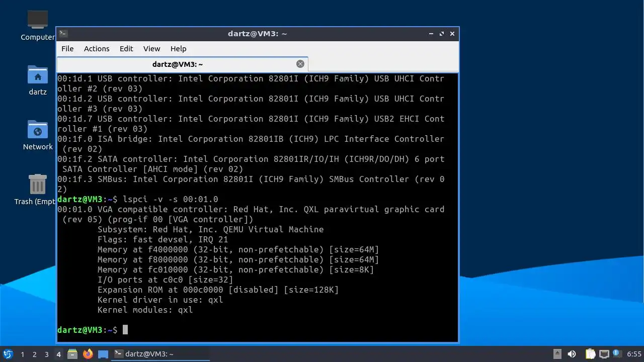Minimize the terminal window
The width and height of the screenshot is (644, 362).
tap(431, 34)
